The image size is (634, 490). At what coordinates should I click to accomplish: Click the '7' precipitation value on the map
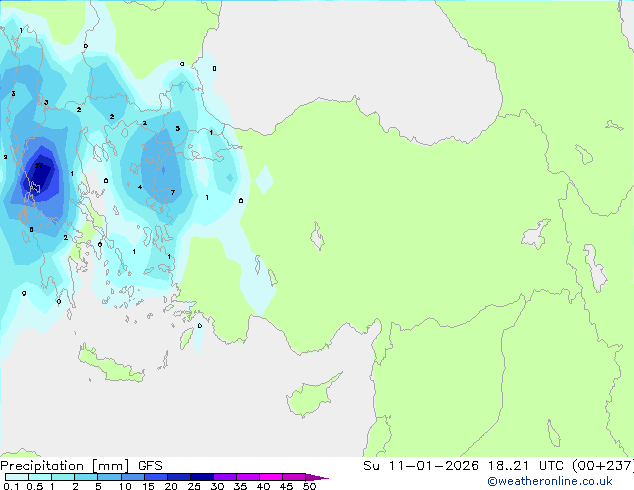point(173,192)
